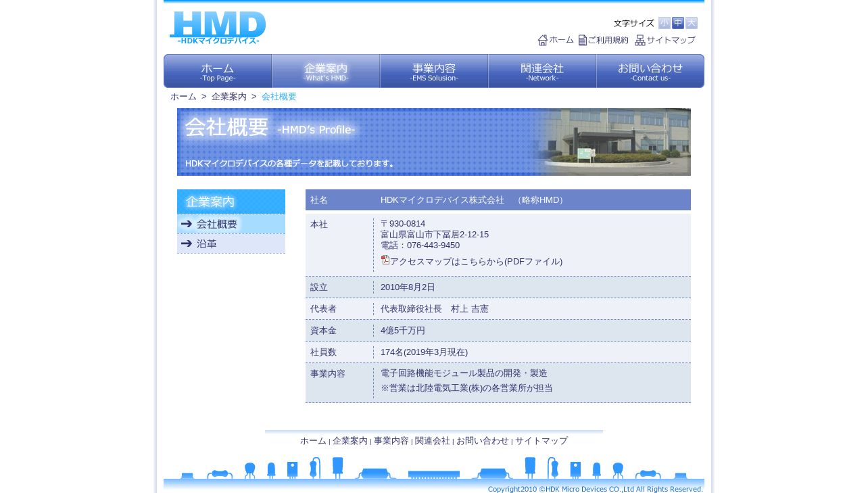The height and width of the screenshot is (493, 868).
Task: Open サイトマップ link in the footer
Action: point(541,441)
